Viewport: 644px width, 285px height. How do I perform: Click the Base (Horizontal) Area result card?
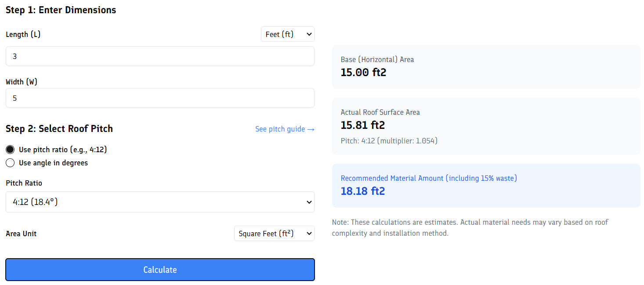(486, 66)
